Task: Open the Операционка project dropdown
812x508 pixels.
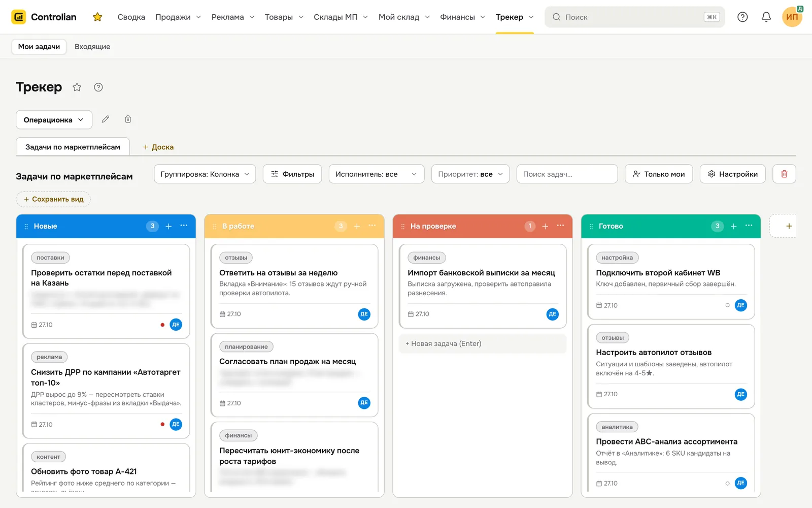Action: [x=54, y=120]
